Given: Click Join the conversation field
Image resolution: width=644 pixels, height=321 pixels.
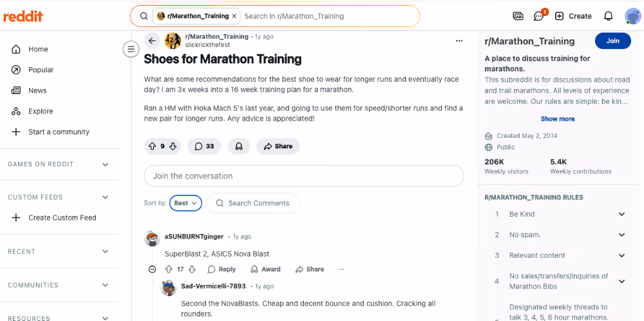Looking at the screenshot, I should [x=304, y=176].
